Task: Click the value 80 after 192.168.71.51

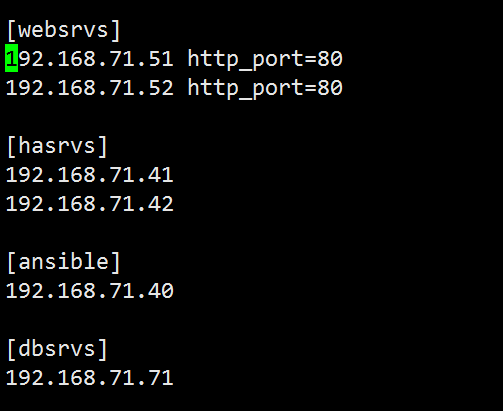Action: [330, 59]
